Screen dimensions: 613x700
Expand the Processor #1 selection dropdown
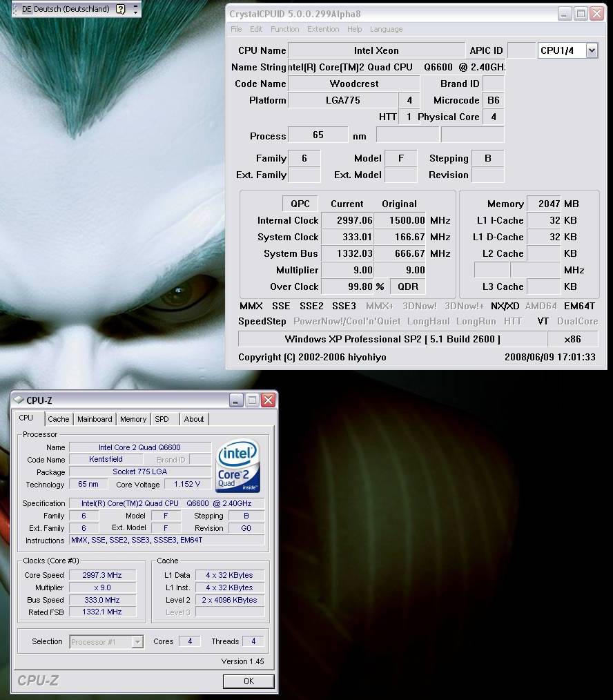(x=137, y=642)
